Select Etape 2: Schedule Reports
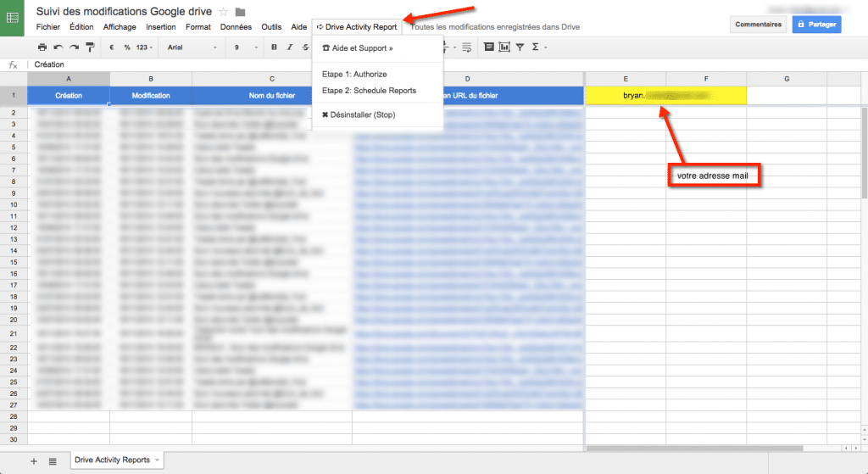Viewport: 868px width, 474px height. [377, 90]
